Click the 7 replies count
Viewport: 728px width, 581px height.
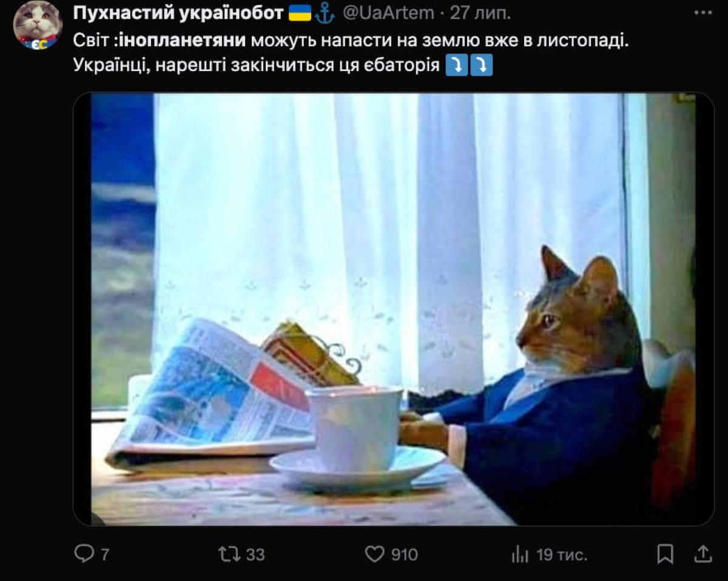(104, 554)
